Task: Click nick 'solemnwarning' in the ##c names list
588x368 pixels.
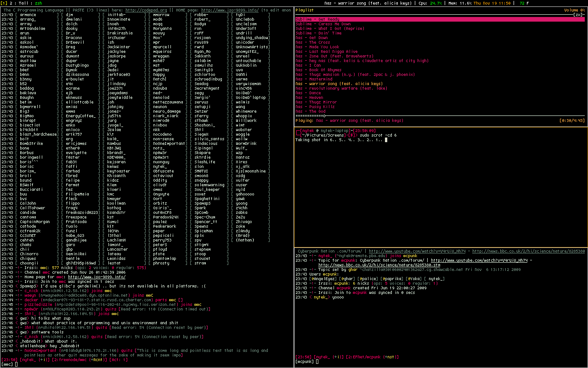Action: tap(209, 185)
